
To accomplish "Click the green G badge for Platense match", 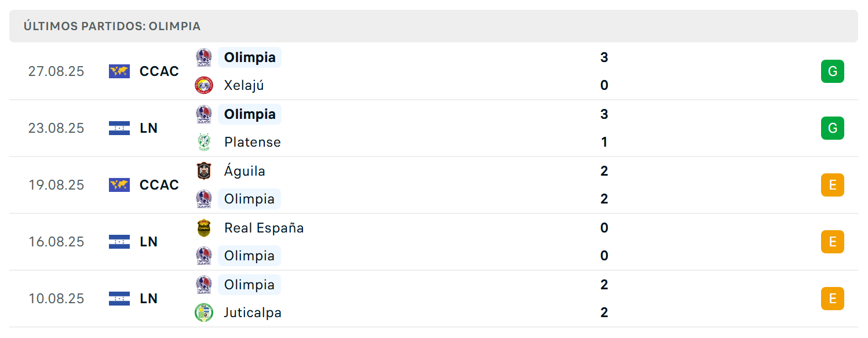I will pyautogui.click(x=833, y=128).
